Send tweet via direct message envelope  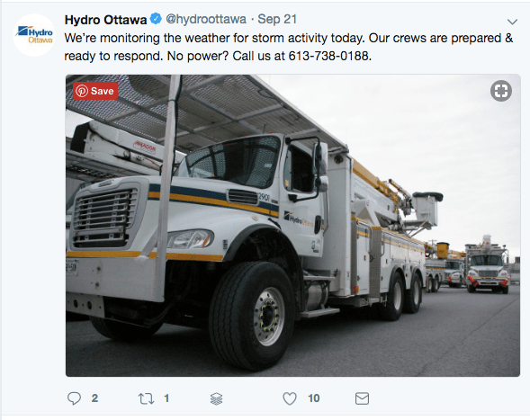point(362,398)
